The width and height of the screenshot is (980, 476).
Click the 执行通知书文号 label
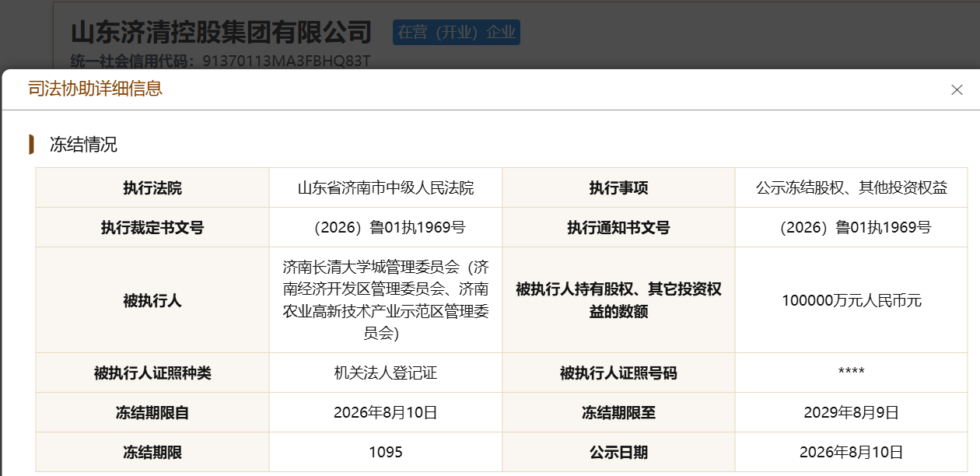coord(618,228)
